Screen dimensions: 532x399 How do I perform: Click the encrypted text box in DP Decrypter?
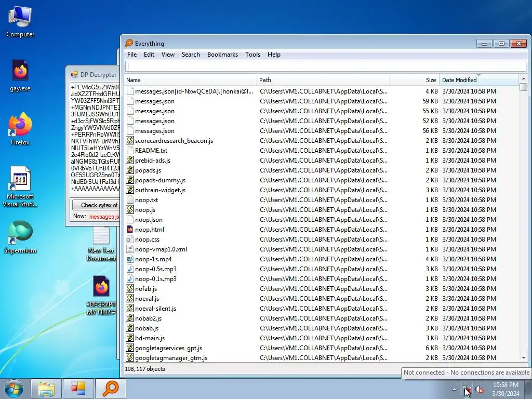click(x=96, y=138)
